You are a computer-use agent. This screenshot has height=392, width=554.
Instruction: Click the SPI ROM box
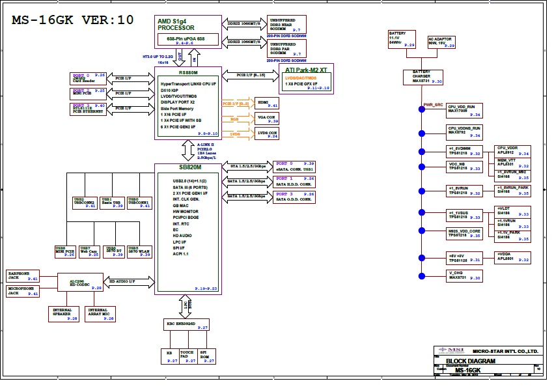(204, 356)
